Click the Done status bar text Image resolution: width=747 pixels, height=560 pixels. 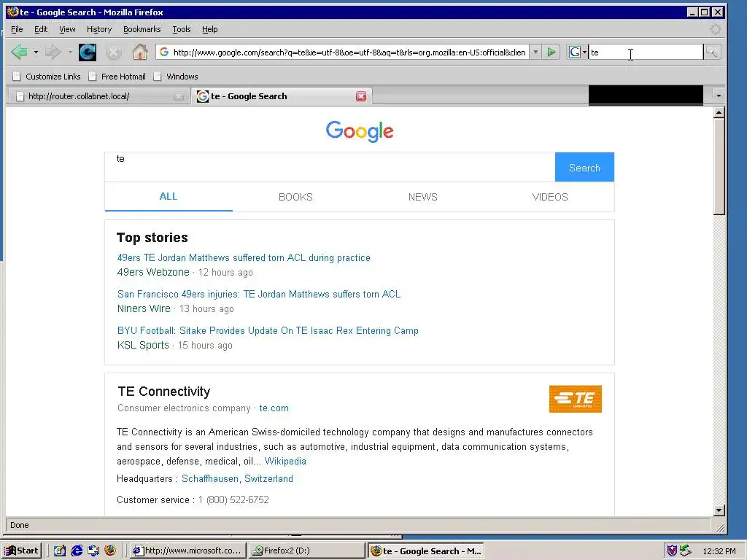(x=20, y=525)
